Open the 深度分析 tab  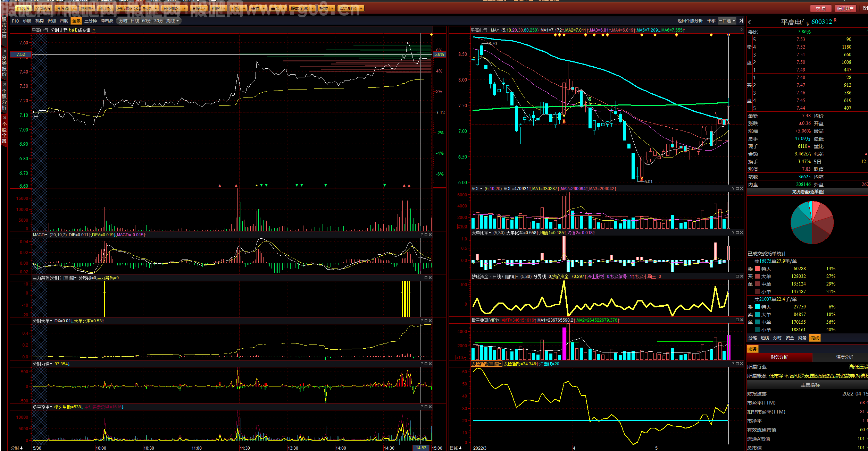(x=845, y=357)
